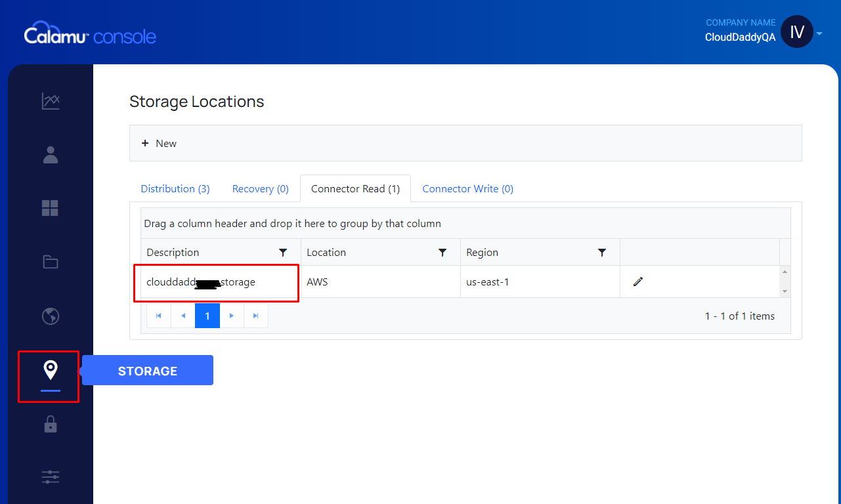Filter the Location column
Viewport: 841px width, 504px height.
[x=442, y=253]
